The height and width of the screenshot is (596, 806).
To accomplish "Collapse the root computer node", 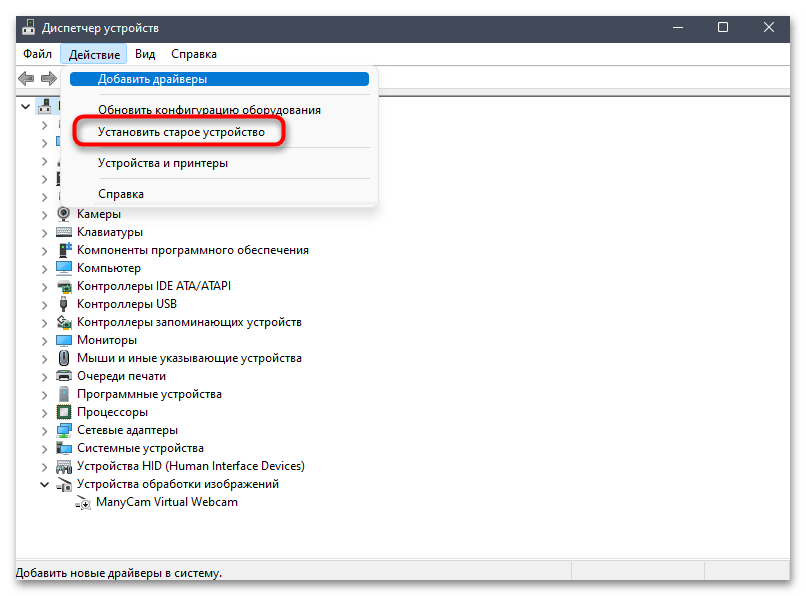I will 25,106.
